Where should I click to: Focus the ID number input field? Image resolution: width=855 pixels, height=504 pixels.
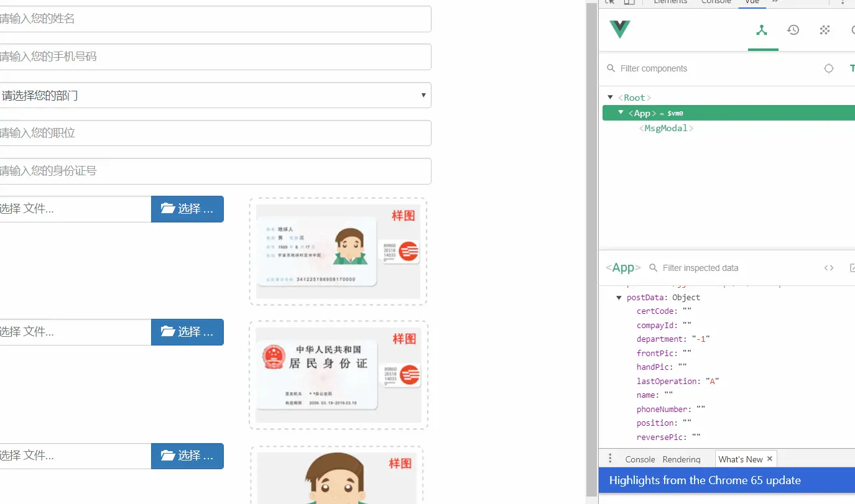point(215,171)
